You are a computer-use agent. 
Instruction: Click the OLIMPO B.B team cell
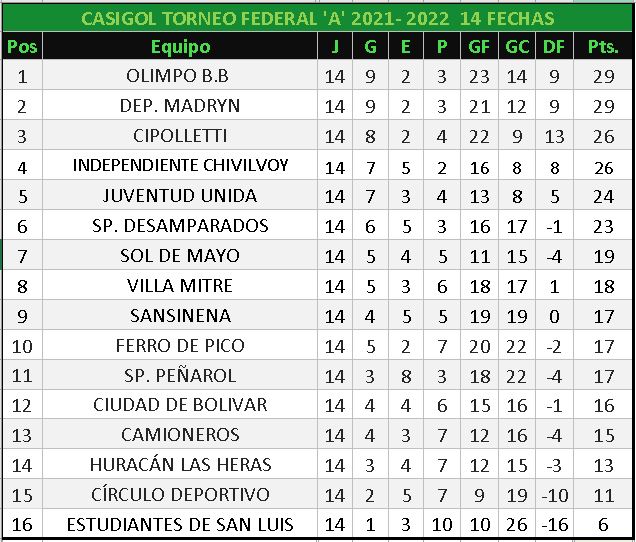pyautogui.click(x=180, y=76)
